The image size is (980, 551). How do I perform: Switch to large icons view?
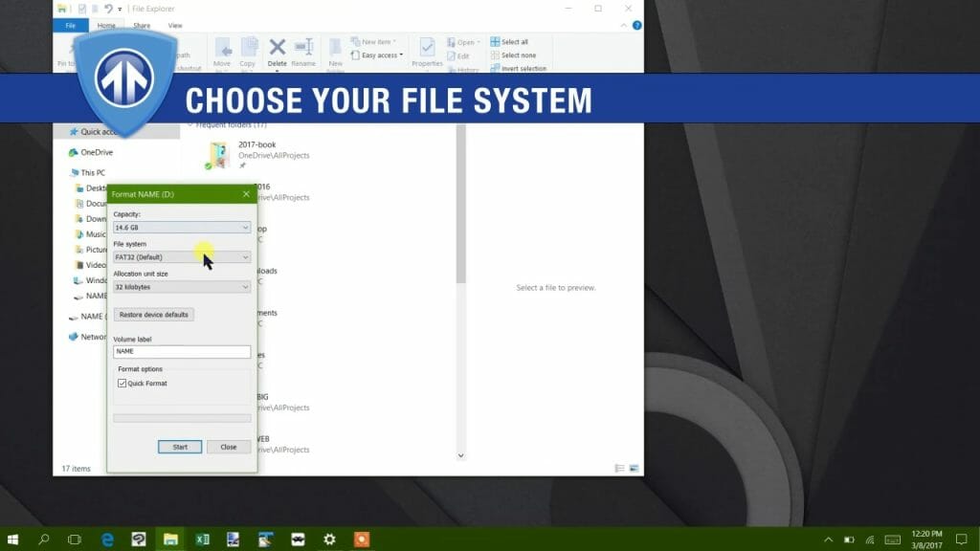click(634, 469)
